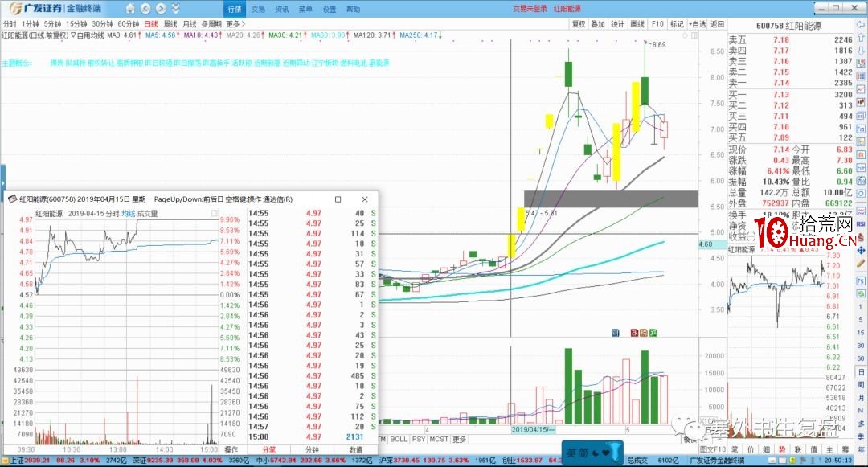Viewport: 868px width, 467px height.
Task: Click the 2019/04/15 date marker
Action: (532, 429)
